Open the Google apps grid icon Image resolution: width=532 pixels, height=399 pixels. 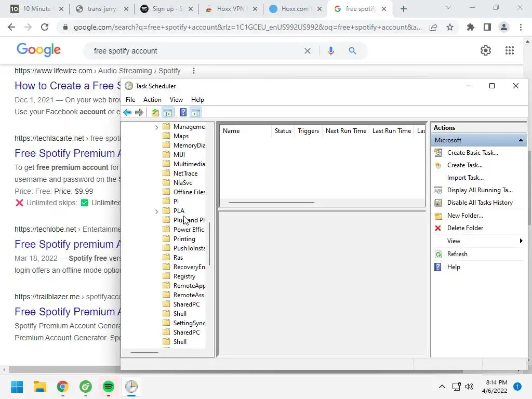(x=509, y=50)
